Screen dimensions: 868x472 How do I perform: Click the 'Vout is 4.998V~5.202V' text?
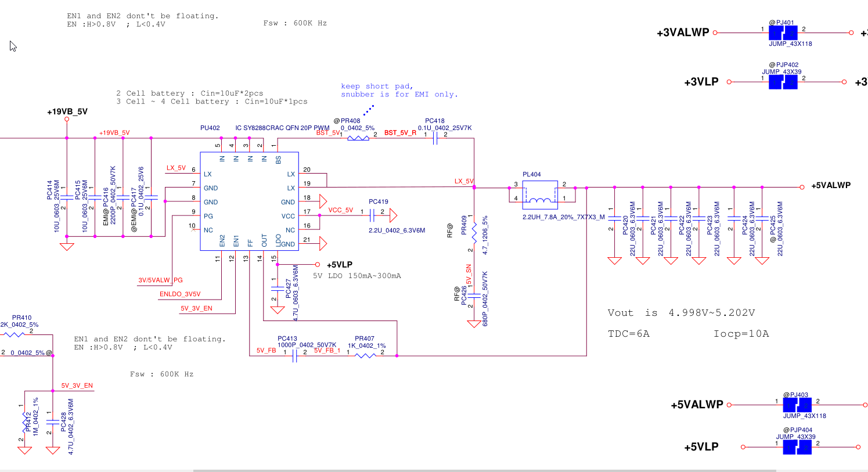click(681, 313)
